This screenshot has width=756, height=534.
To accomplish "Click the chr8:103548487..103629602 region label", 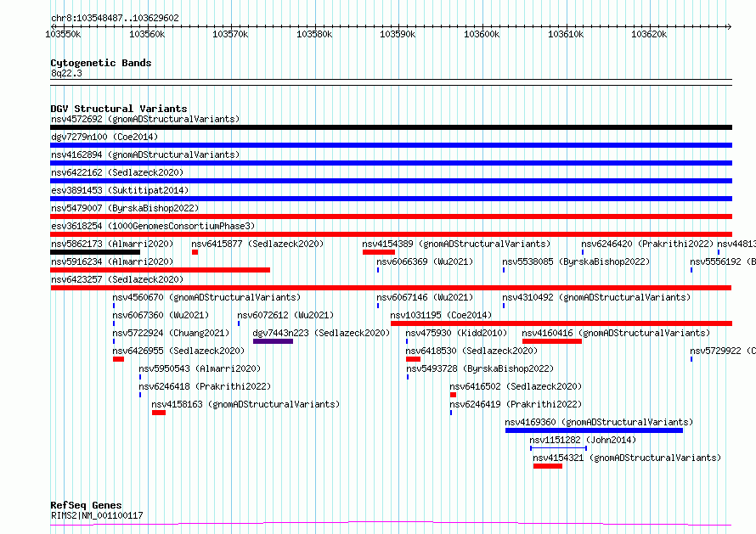I will (x=115, y=19).
